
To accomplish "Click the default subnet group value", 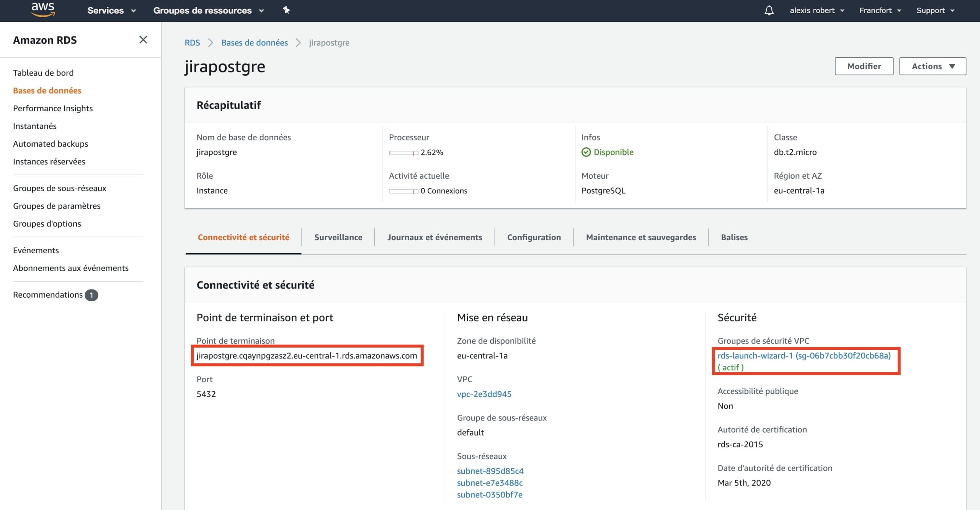I will (470, 432).
